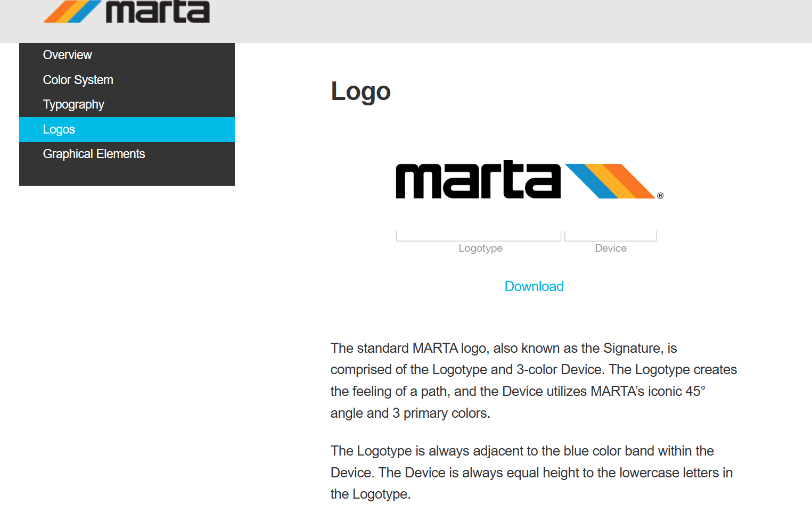Click the MARTA logo in the header
812x521 pixels.
pos(127,11)
